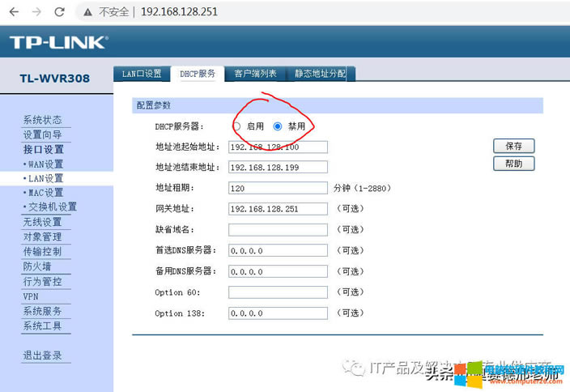Click the 网关地址 input field
Viewport: 570px width, 392px height.
coord(278,209)
